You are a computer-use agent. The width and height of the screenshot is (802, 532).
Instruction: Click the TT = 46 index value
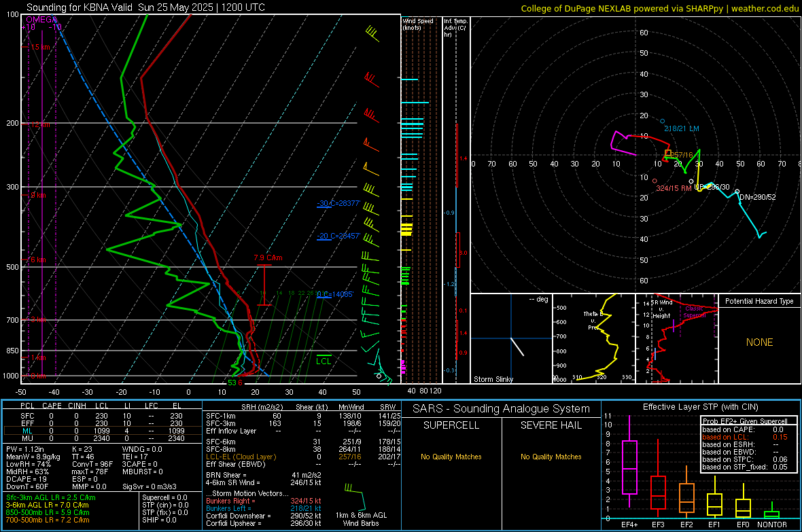(x=84, y=457)
